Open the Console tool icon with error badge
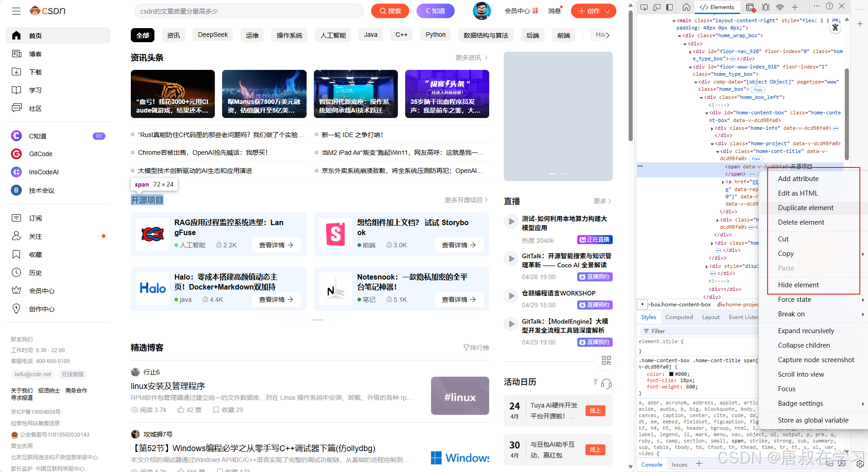Image resolution: width=868 pixels, height=472 pixels. point(750,7)
